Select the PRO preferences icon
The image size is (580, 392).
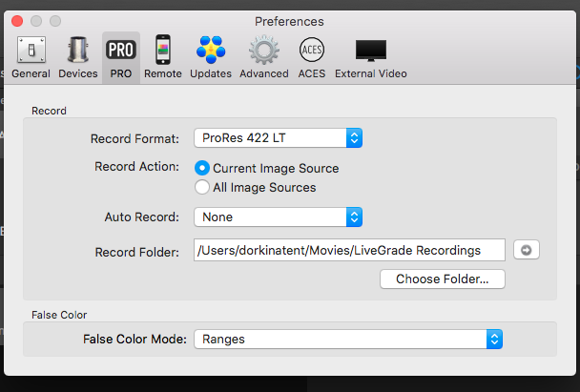coord(121,56)
